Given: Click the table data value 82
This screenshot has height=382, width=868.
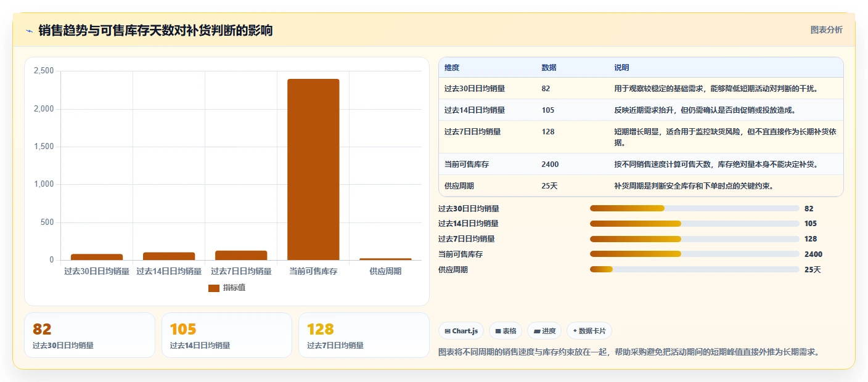Looking at the screenshot, I should pyautogui.click(x=546, y=88).
